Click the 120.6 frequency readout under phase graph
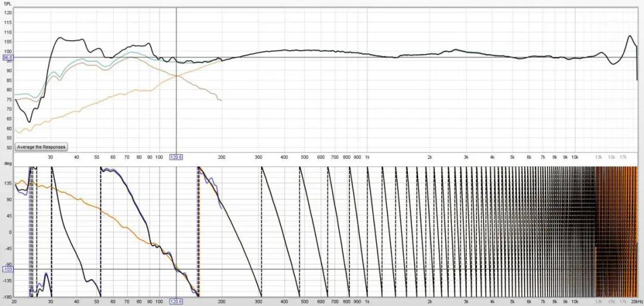Screen dimensions: 644x306 176,302
